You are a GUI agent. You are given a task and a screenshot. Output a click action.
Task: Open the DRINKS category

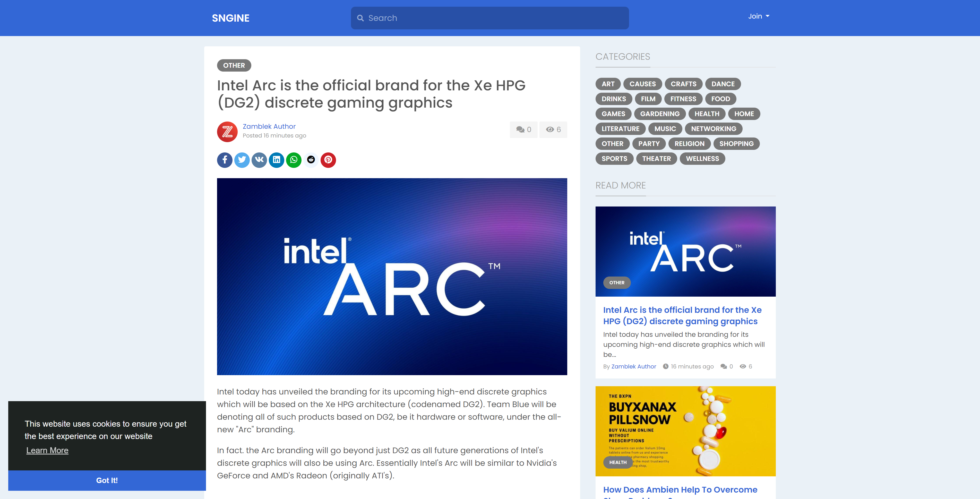[614, 99]
